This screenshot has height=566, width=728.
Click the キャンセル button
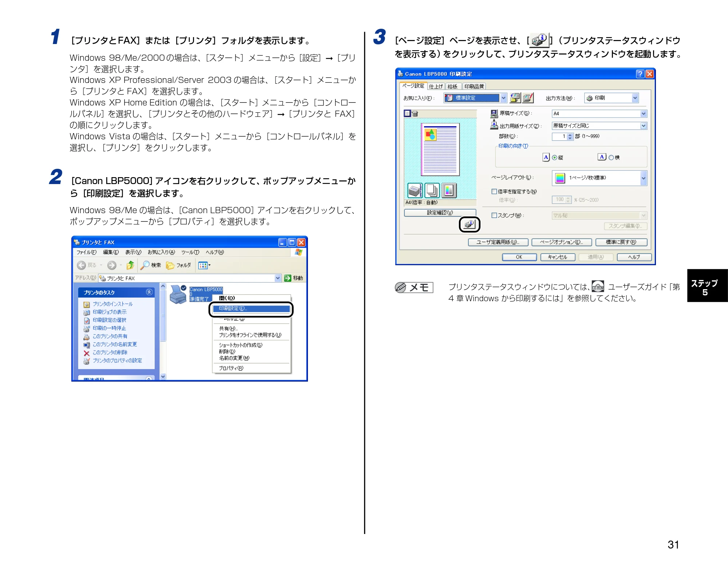click(x=558, y=257)
